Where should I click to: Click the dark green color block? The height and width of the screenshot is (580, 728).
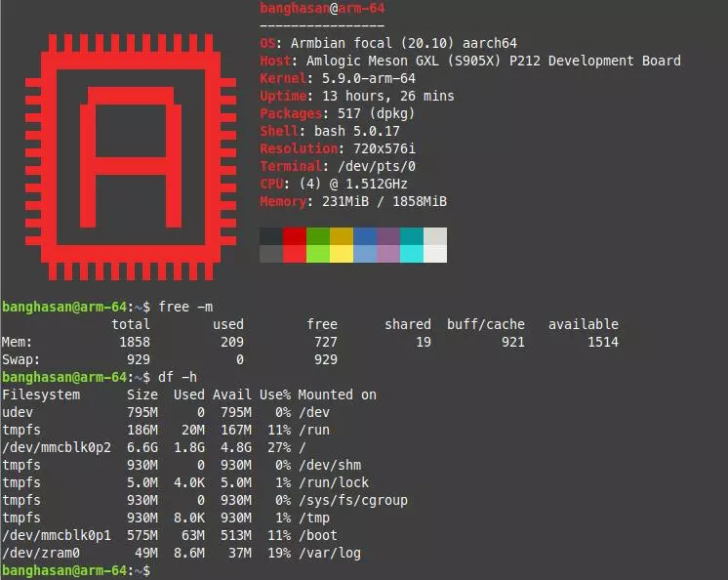tap(318, 236)
